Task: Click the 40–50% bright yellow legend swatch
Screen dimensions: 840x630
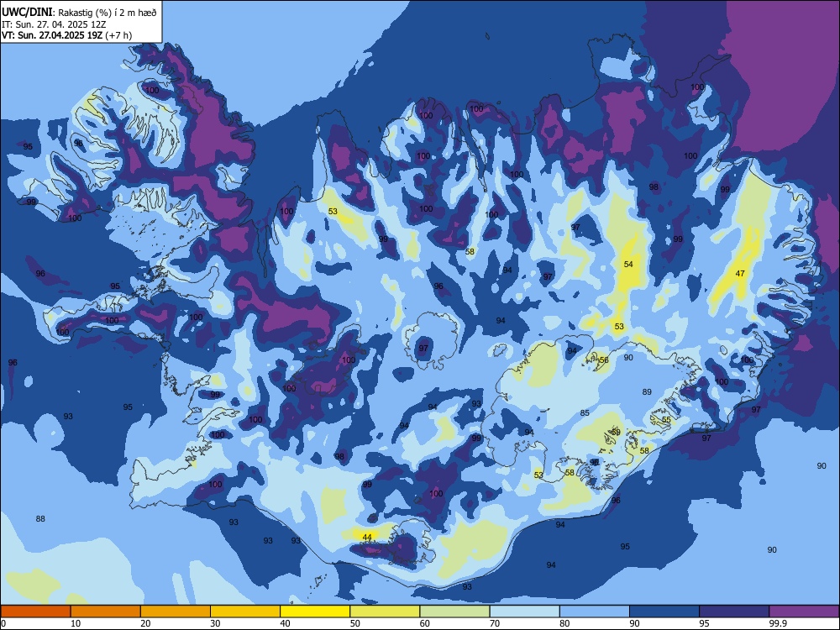Action: pos(315,612)
